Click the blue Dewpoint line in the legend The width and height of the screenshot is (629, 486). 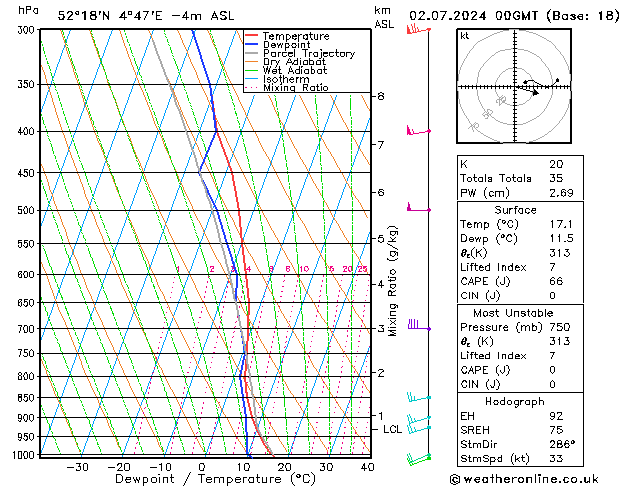tap(252, 45)
